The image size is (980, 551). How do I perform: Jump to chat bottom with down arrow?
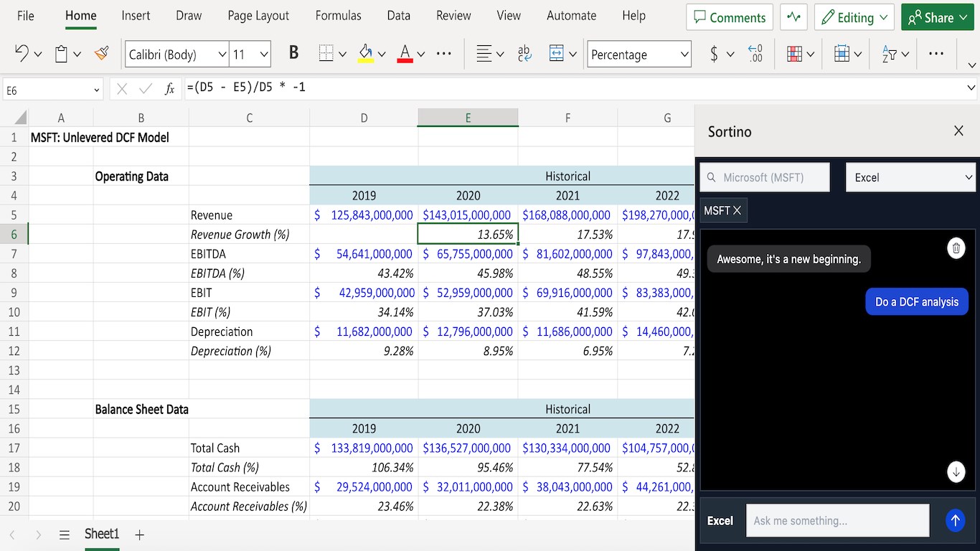(956, 472)
